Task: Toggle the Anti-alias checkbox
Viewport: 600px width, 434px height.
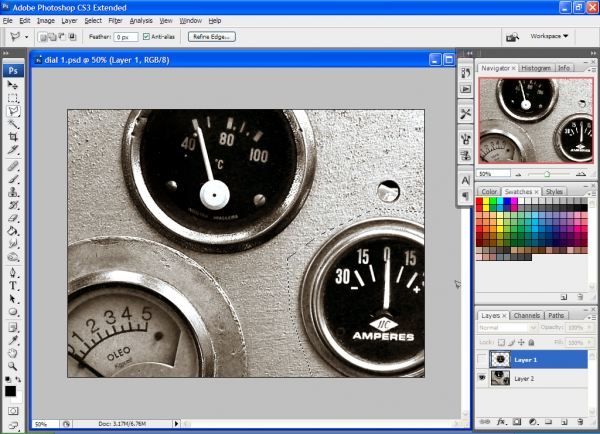Action: 146,37
